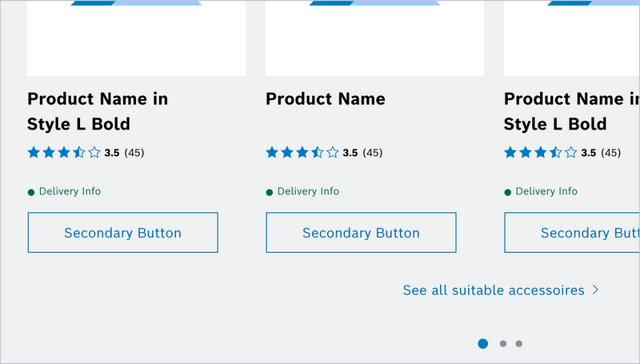This screenshot has height=364, width=640.
Task: Click the first product image thumbnail
Action: click(136, 38)
